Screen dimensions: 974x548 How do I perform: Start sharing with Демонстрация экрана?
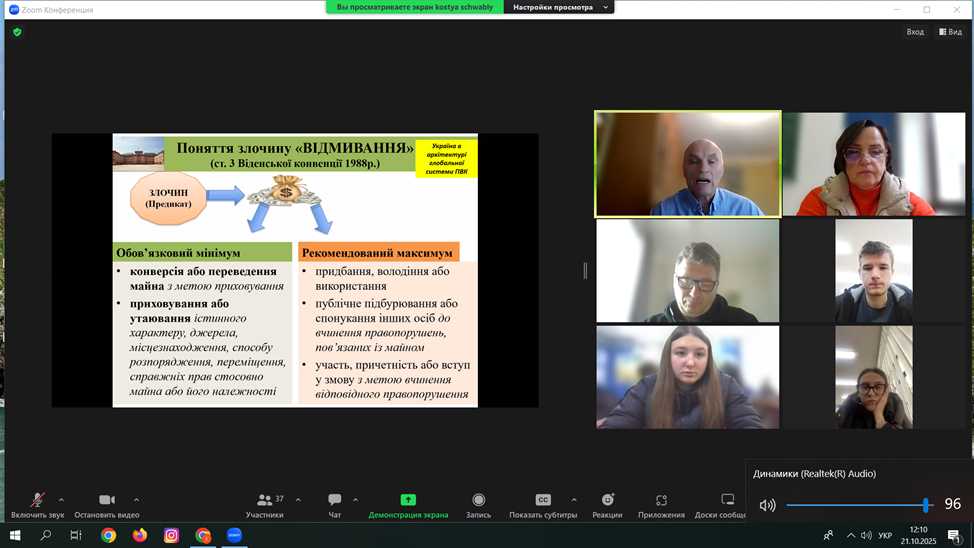408,504
